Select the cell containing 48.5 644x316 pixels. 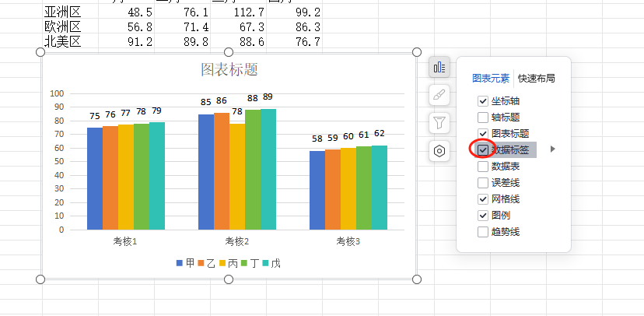point(126,12)
